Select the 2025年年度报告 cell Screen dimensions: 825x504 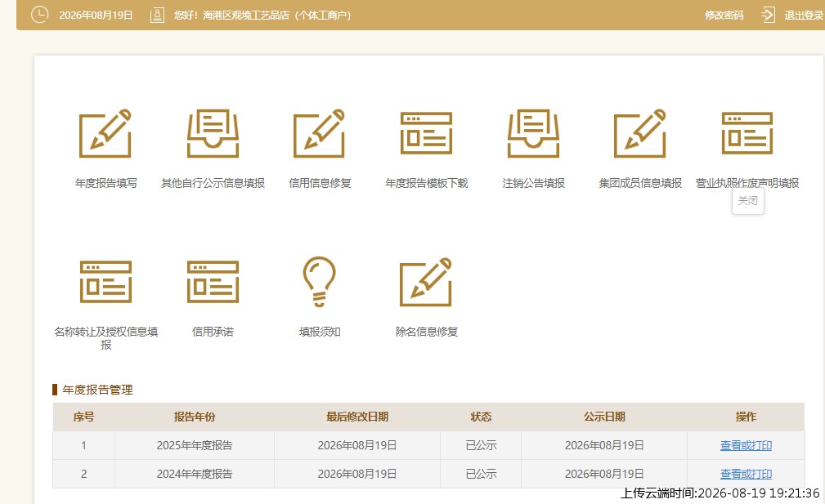(x=195, y=445)
